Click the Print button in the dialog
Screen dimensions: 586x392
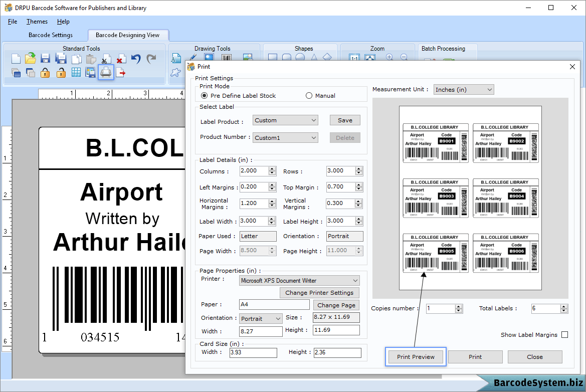[x=475, y=357]
